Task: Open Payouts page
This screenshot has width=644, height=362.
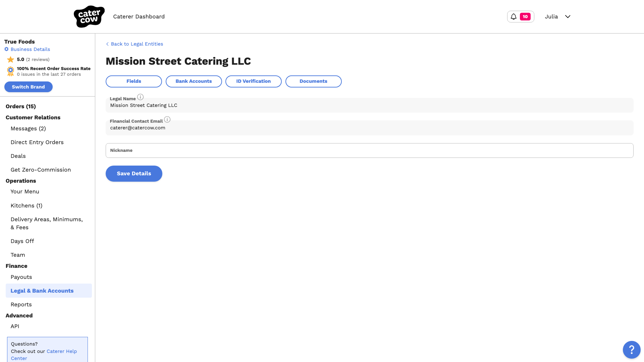Action: point(21,277)
